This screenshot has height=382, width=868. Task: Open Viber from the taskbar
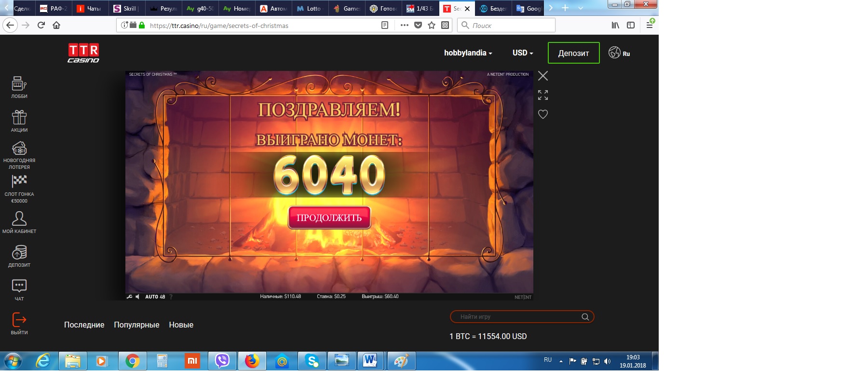click(222, 361)
